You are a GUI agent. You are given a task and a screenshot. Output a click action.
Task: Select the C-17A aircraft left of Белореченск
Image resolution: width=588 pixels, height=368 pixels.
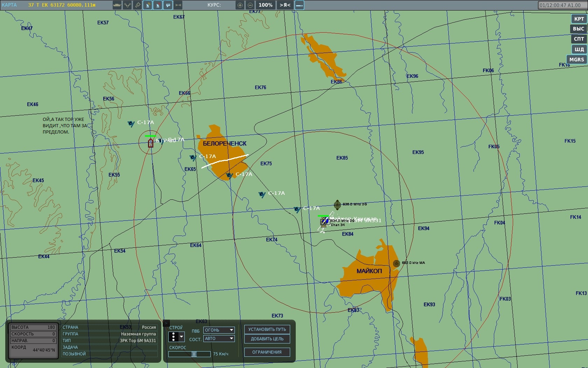coord(193,158)
